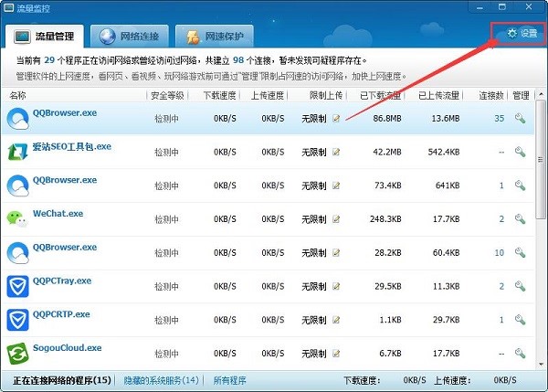This screenshot has width=548, height=392.
Task: Click the WeChat.exe application icon
Action: tap(17, 219)
